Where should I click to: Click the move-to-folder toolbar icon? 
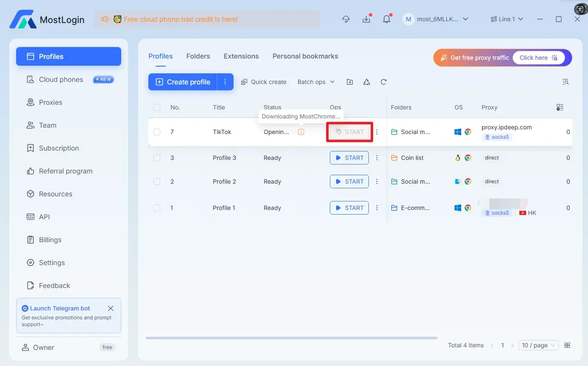tap(349, 81)
